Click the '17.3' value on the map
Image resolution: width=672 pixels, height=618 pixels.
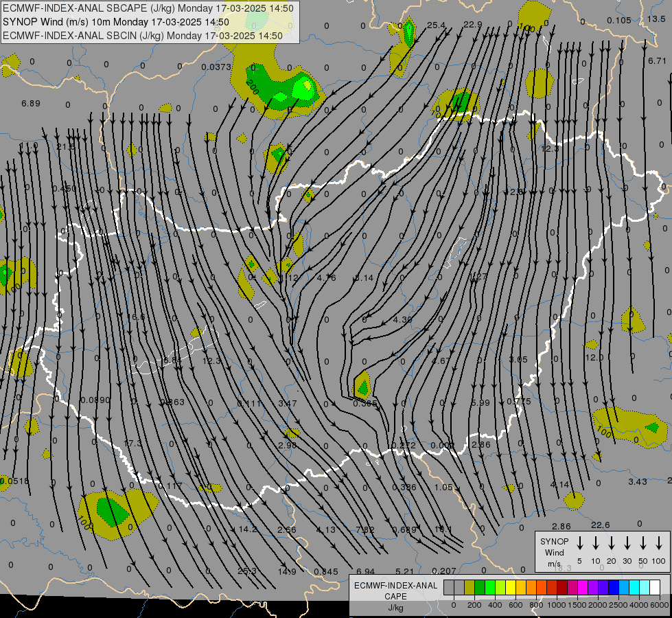point(132,443)
